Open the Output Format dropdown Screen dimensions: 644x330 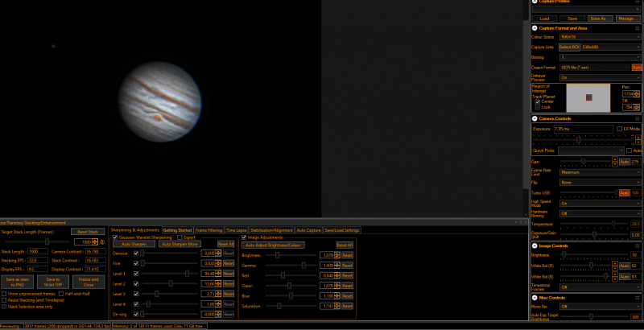[595, 68]
